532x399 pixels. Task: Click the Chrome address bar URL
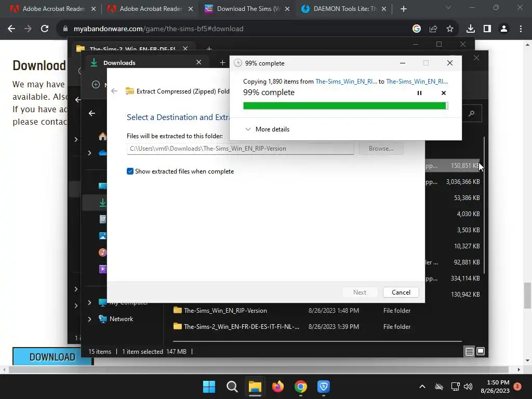(158, 29)
